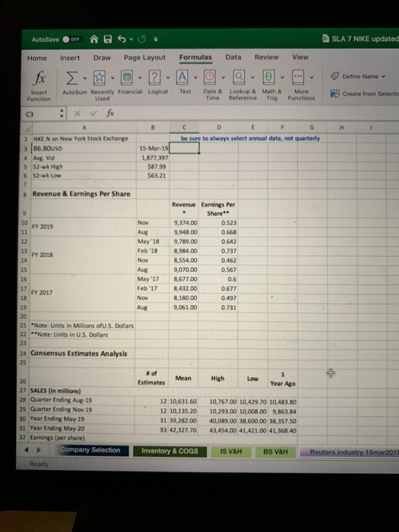Switch to Company Selection sheet tab
This screenshot has width=399, height=532.
click(90, 450)
